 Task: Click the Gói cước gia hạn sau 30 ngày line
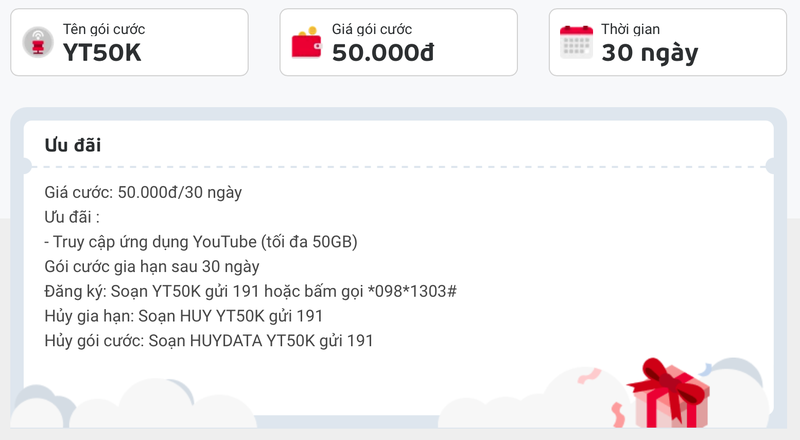point(152,266)
